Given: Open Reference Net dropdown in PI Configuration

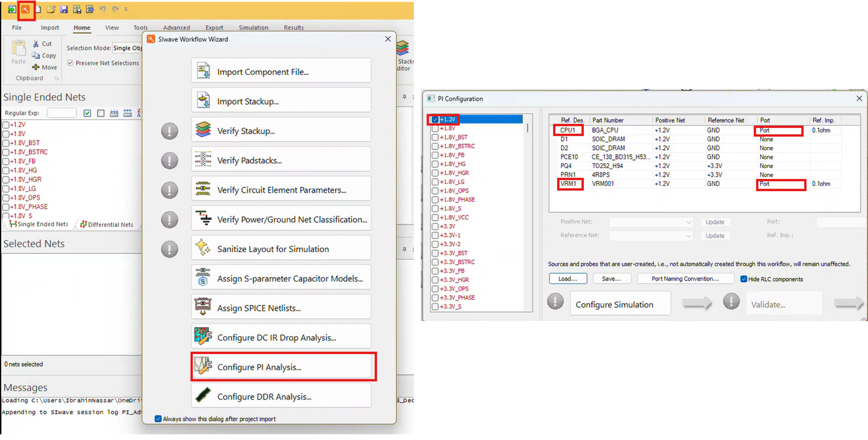Looking at the screenshot, I should tap(651, 236).
